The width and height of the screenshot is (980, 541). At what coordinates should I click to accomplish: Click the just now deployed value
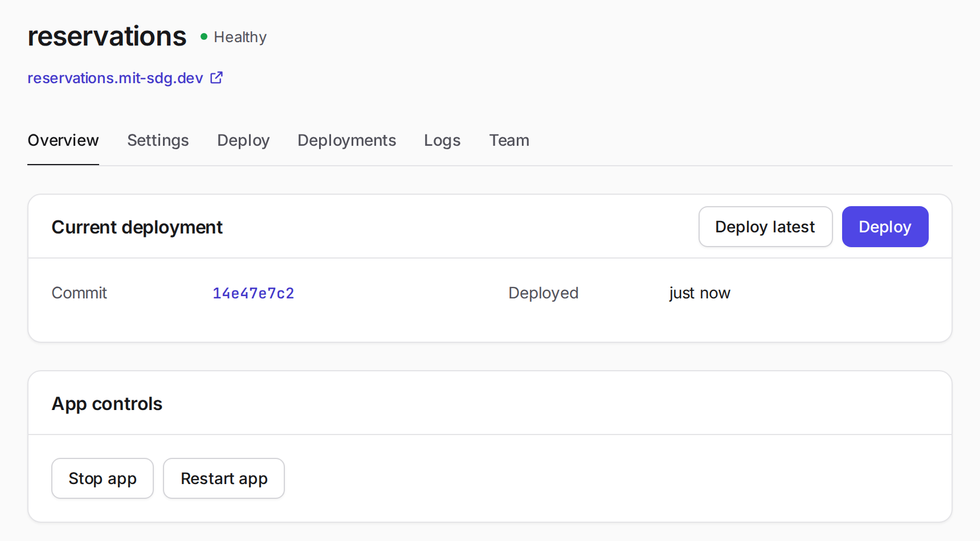700,293
